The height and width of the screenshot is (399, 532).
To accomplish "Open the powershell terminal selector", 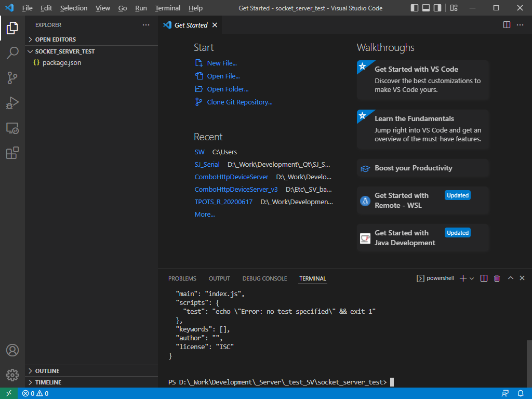I will pyautogui.click(x=435, y=278).
